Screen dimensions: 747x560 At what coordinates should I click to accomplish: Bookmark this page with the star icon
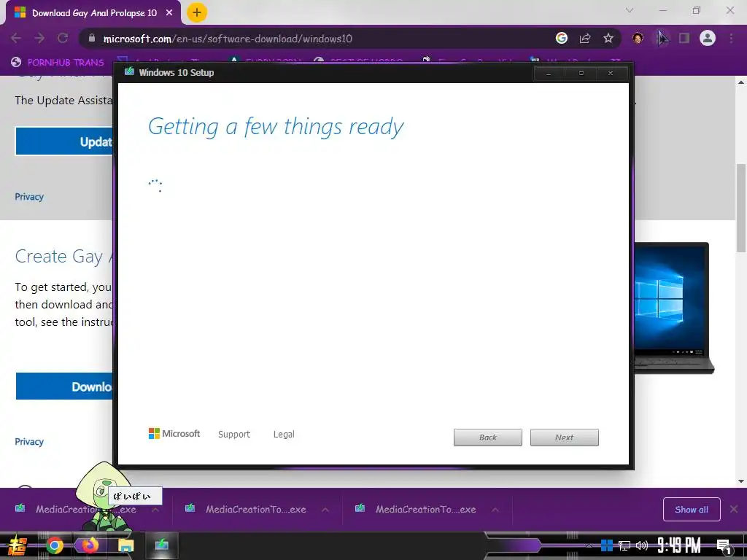(x=608, y=38)
